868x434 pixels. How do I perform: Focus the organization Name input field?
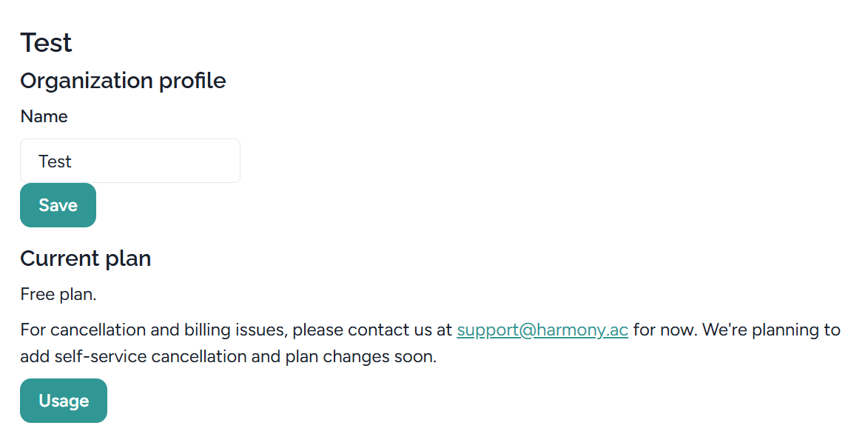coord(130,161)
